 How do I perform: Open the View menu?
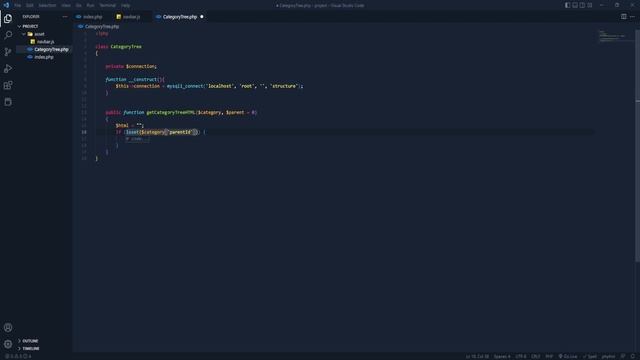click(x=66, y=5)
